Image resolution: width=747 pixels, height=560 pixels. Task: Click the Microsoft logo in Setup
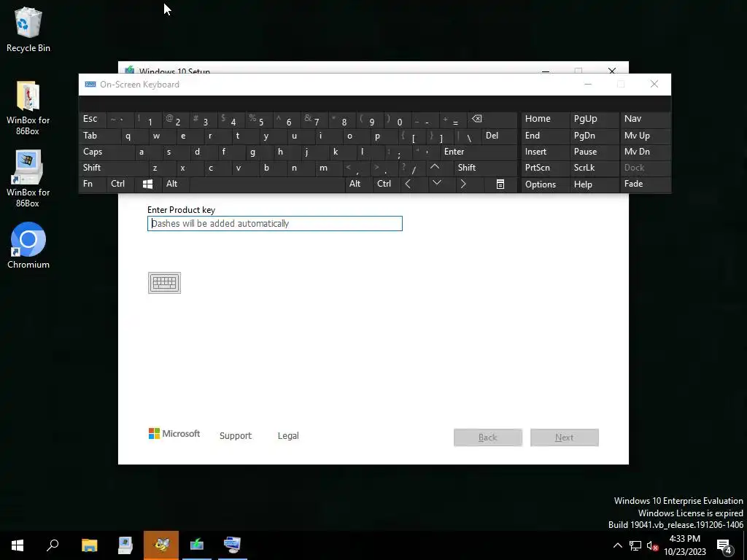[174, 434]
